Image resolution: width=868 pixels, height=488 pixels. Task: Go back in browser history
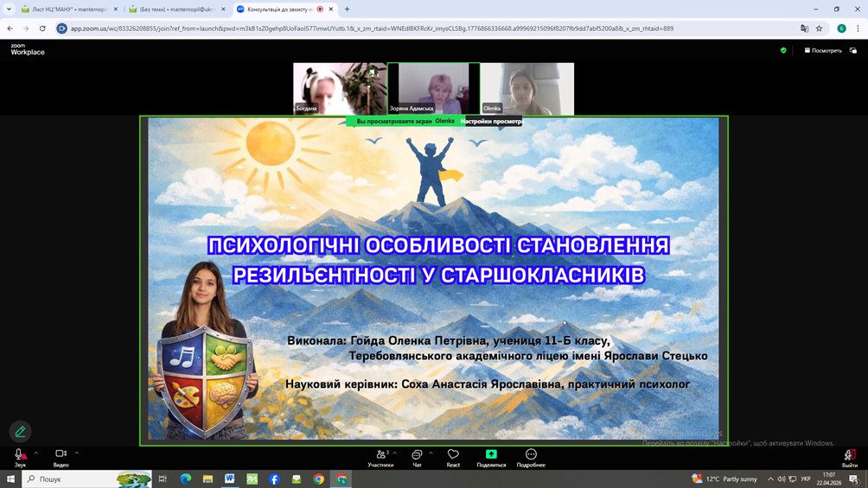(x=10, y=29)
